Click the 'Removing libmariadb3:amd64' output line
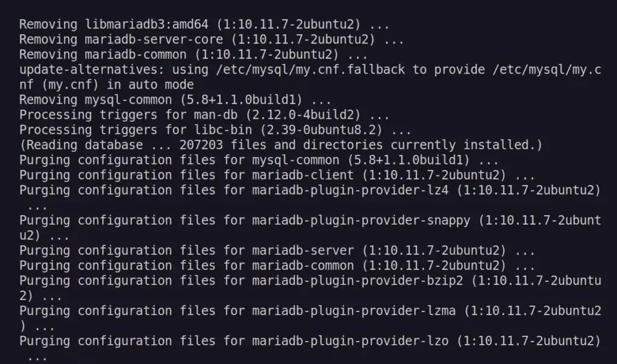This screenshot has height=364, width=617. pyautogui.click(x=204, y=25)
